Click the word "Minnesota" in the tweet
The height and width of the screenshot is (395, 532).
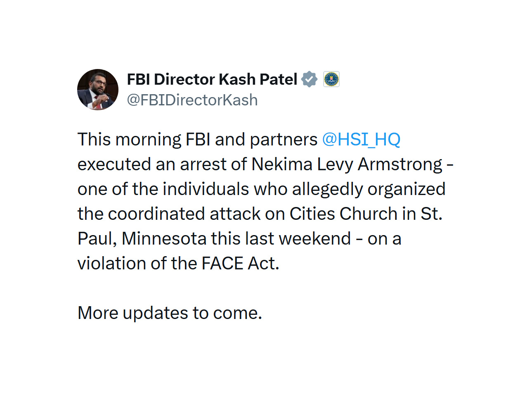(164, 238)
